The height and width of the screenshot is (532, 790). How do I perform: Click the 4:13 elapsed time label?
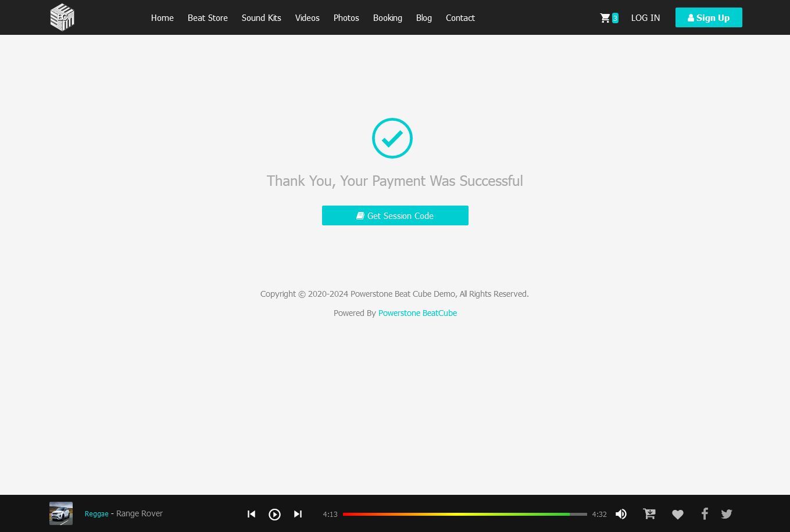click(330, 515)
